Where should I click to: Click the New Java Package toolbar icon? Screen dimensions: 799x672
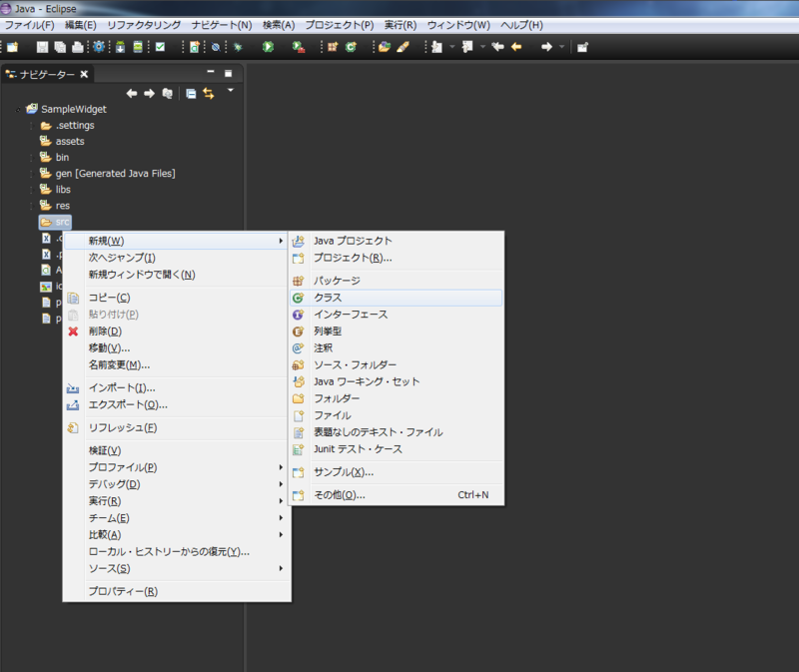(x=333, y=47)
